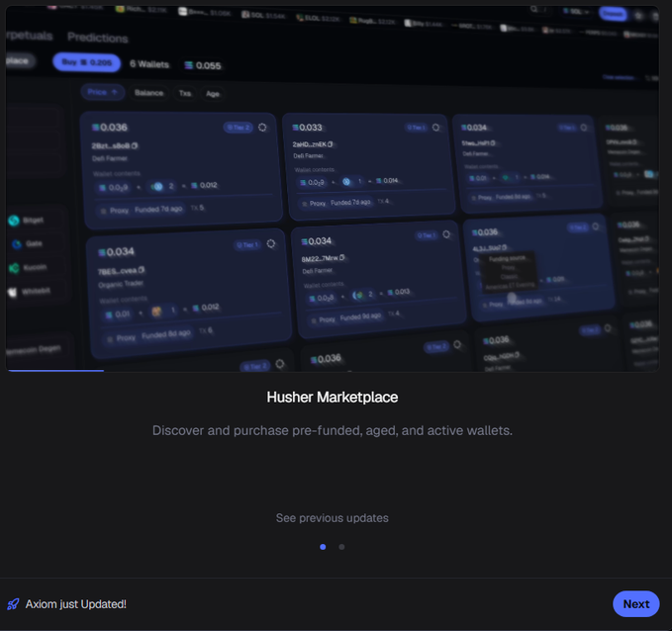The image size is (672, 631).
Task: Click the "Discover and purchase pre-funded" description text
Action: (x=333, y=430)
